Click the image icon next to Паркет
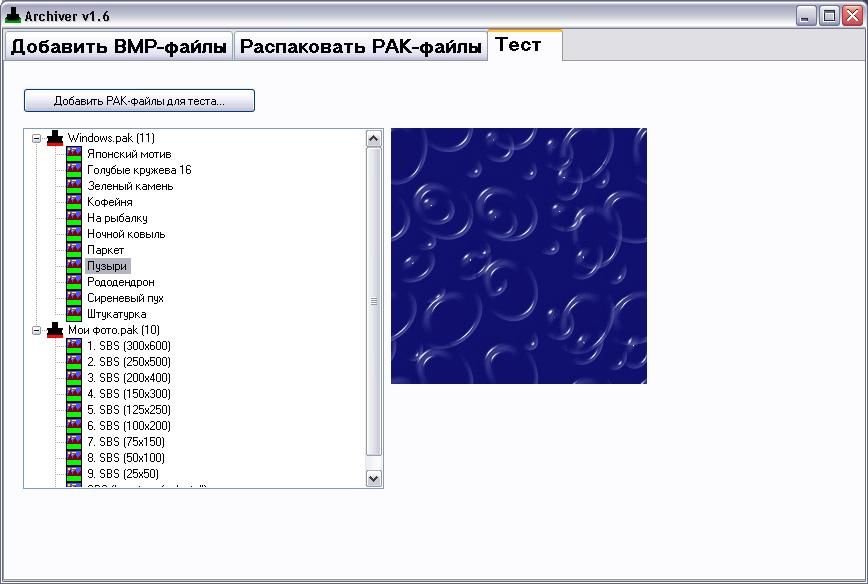The width and height of the screenshot is (868, 584). point(73,250)
